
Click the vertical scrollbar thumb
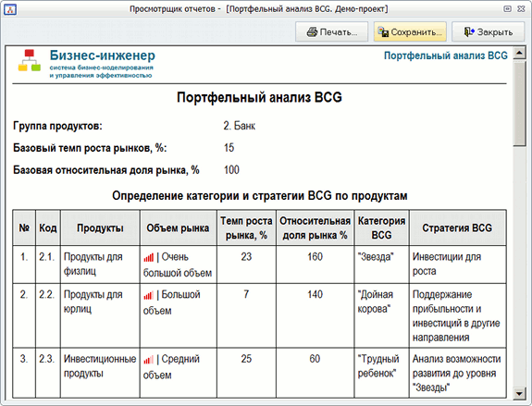click(519, 104)
